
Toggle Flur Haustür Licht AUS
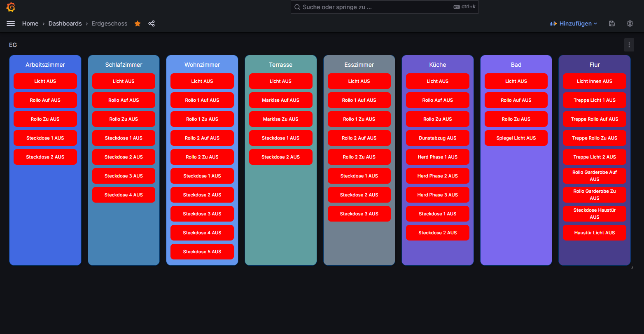tap(594, 233)
